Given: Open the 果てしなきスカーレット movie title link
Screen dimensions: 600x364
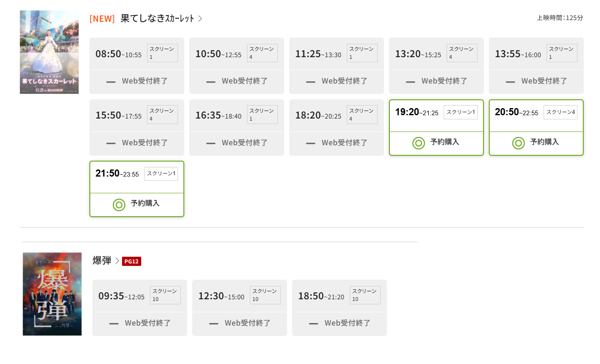Looking at the screenshot, I should (157, 18).
